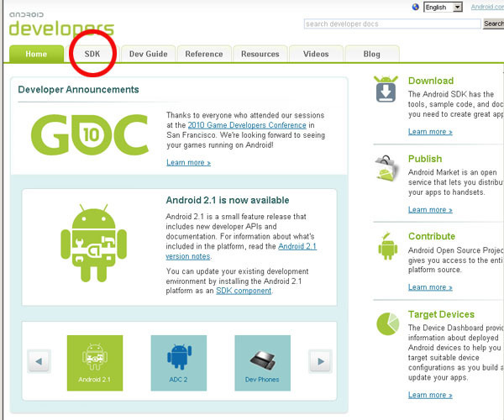
Task: Open the Blog tab
Action: (x=372, y=54)
